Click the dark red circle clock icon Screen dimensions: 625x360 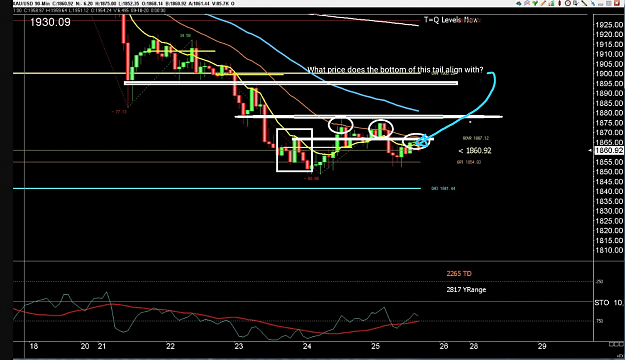click(x=568, y=3)
